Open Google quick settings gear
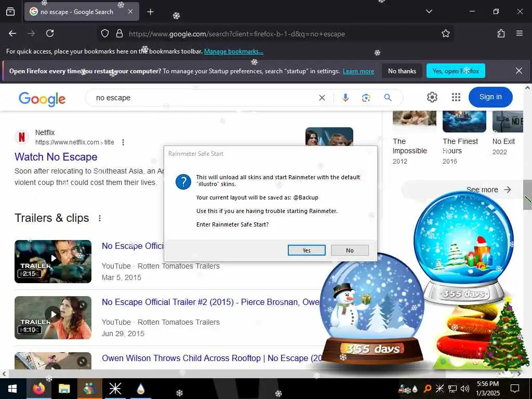Image resolution: width=532 pixels, height=399 pixels. 432,97
